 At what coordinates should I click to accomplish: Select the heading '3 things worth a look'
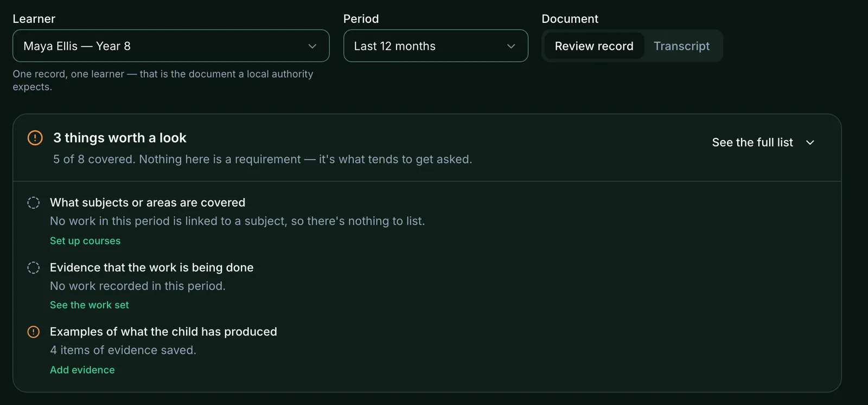120,138
